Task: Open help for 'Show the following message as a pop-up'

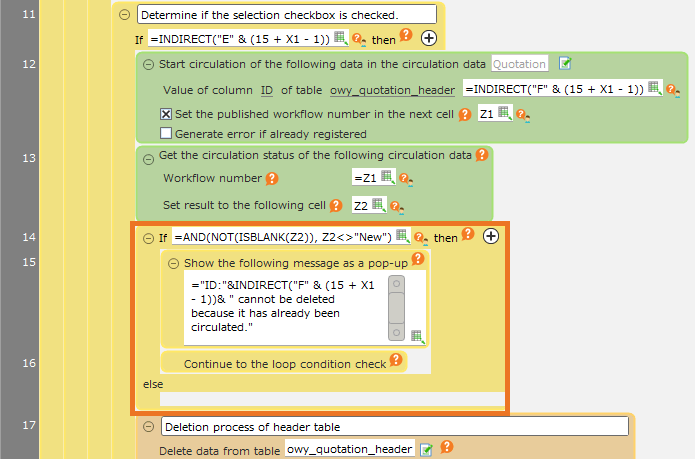Action: [418, 259]
